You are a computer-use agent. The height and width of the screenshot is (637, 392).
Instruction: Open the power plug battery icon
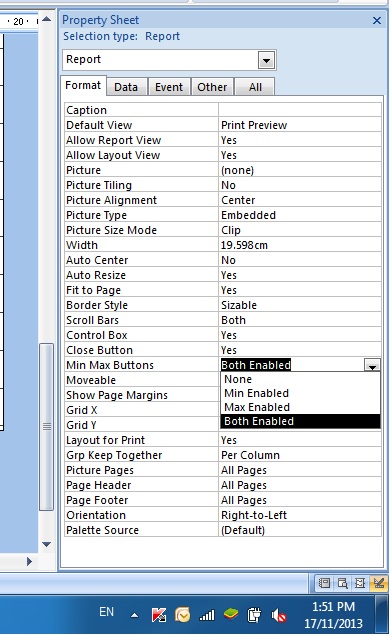(254, 615)
